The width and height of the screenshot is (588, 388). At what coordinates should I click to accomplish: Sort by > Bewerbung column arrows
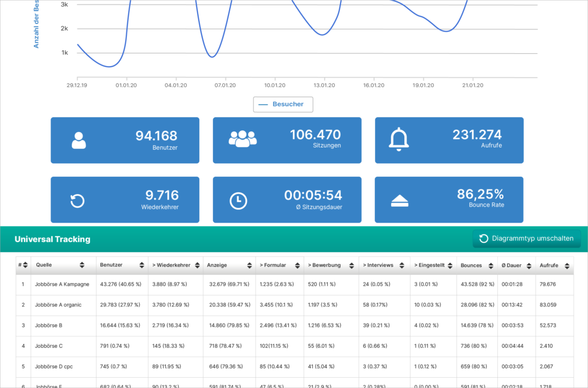(351, 265)
